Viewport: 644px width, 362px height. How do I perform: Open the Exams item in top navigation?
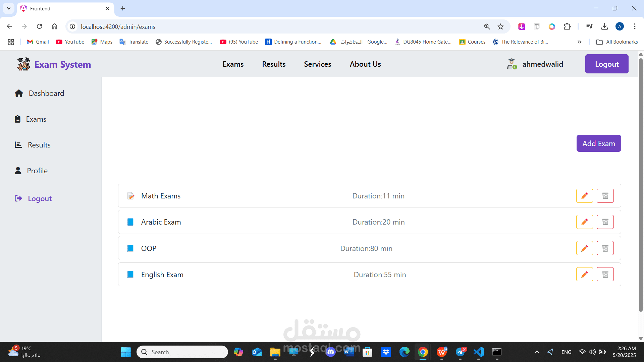click(233, 64)
